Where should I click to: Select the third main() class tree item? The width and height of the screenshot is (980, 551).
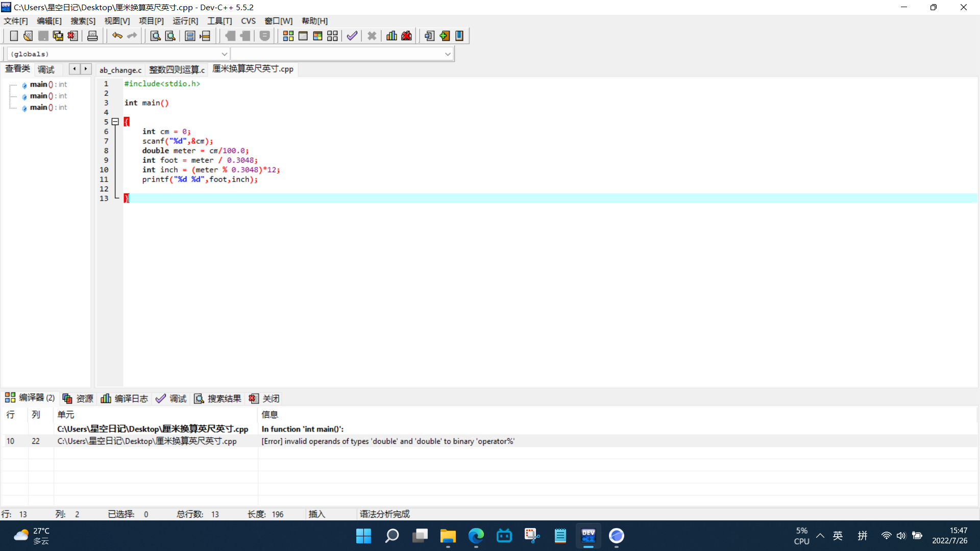(48, 108)
